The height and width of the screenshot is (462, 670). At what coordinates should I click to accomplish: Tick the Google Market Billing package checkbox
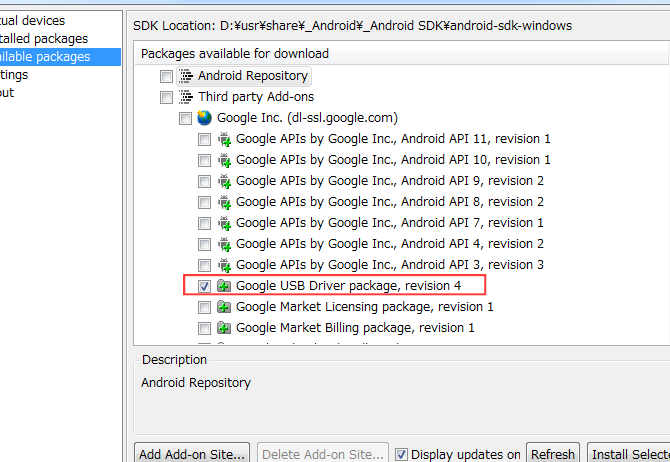[x=204, y=328]
